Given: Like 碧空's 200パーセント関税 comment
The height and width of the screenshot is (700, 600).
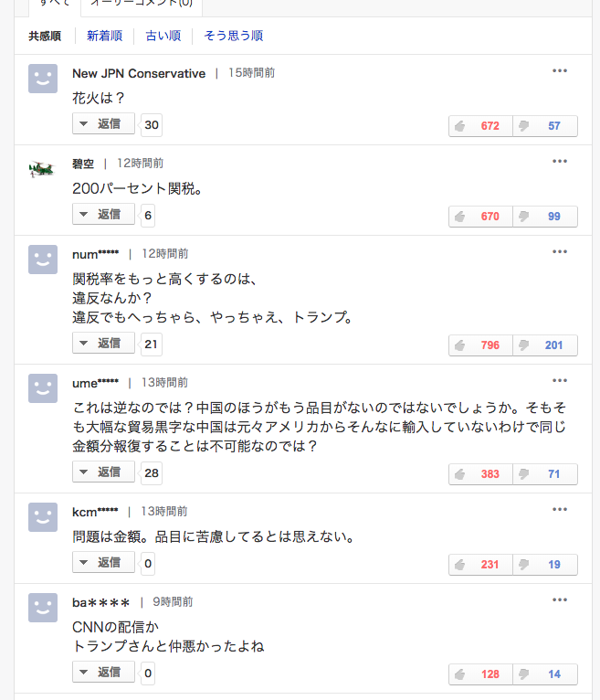Looking at the screenshot, I should (480, 217).
